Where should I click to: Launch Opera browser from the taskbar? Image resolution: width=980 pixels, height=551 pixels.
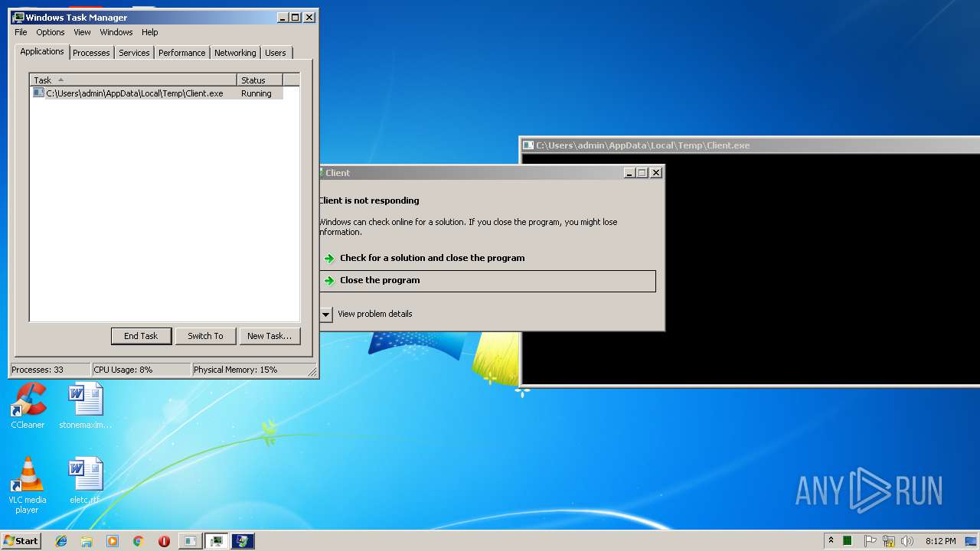pos(164,541)
